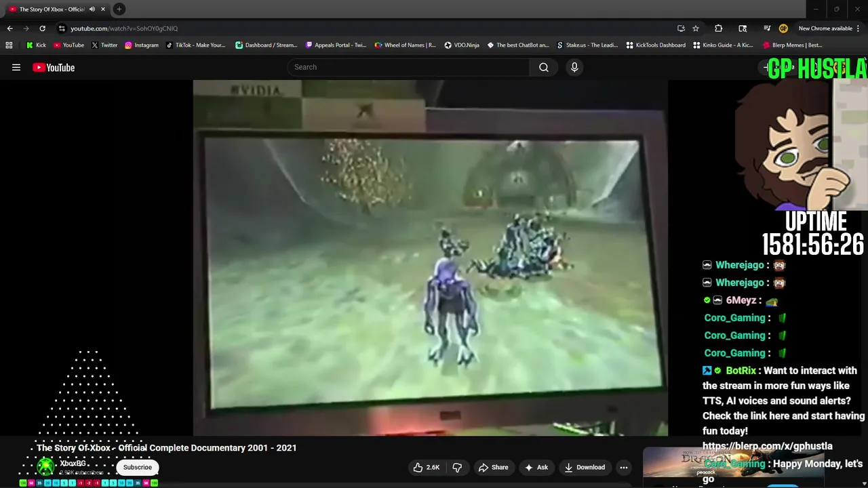The height and width of the screenshot is (488, 868).
Task: Click Wherejago username in first chat message
Action: tap(739, 265)
